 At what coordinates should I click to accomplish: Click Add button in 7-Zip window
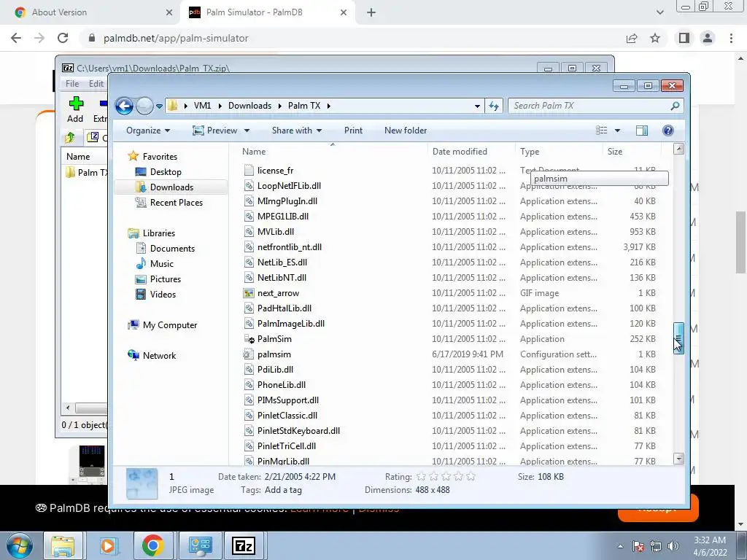75,109
